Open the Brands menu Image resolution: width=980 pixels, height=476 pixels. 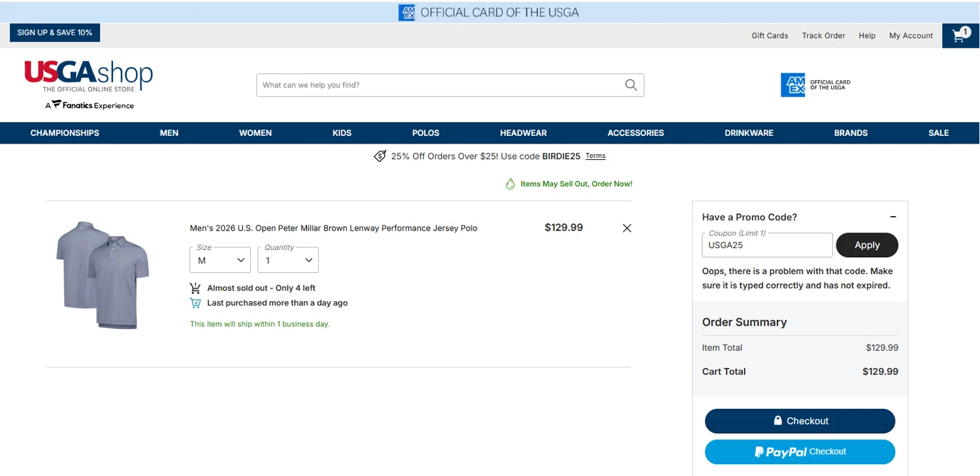(x=851, y=133)
